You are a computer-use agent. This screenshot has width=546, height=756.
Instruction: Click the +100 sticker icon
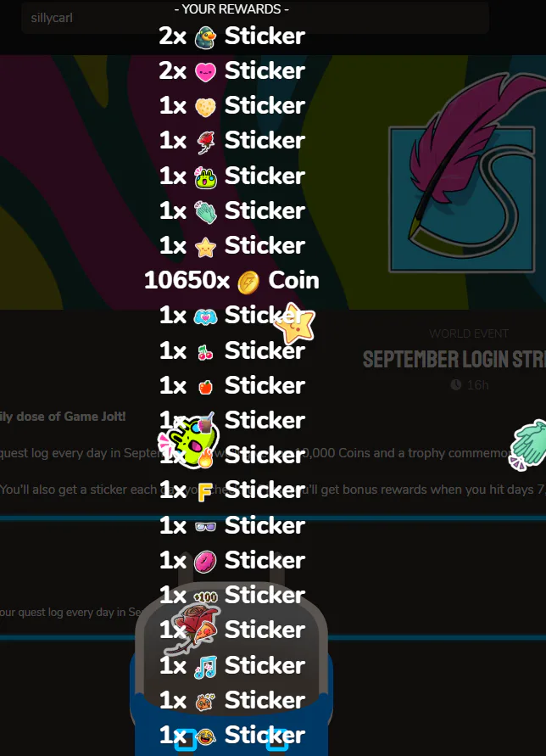point(205,596)
